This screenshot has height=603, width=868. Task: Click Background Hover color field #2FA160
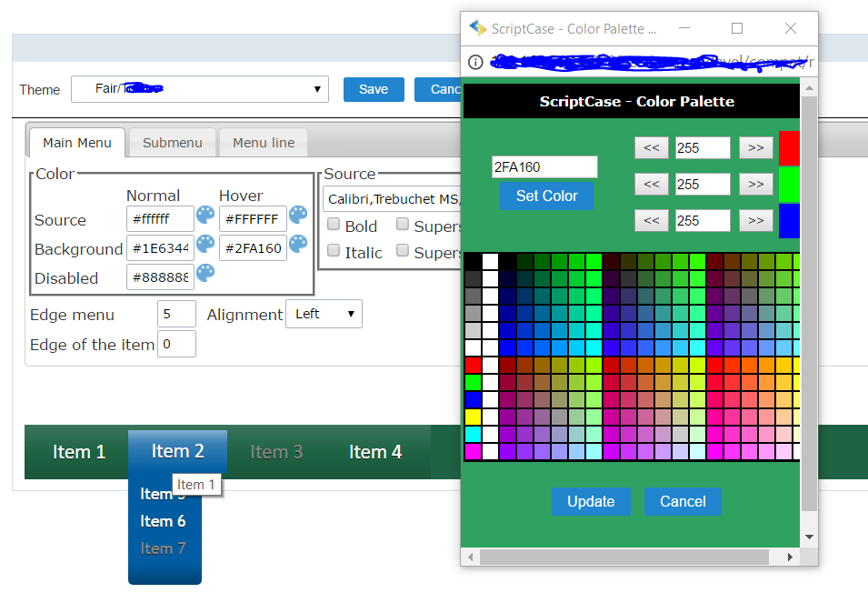point(253,248)
